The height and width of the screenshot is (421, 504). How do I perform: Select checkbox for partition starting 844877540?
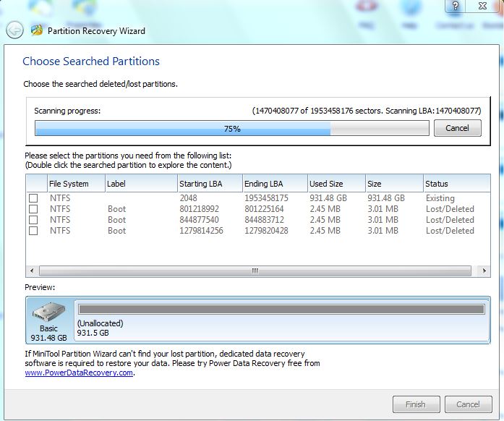coord(33,220)
